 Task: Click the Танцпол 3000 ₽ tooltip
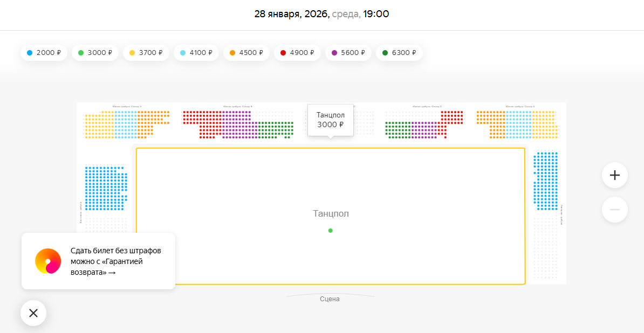coord(331,120)
